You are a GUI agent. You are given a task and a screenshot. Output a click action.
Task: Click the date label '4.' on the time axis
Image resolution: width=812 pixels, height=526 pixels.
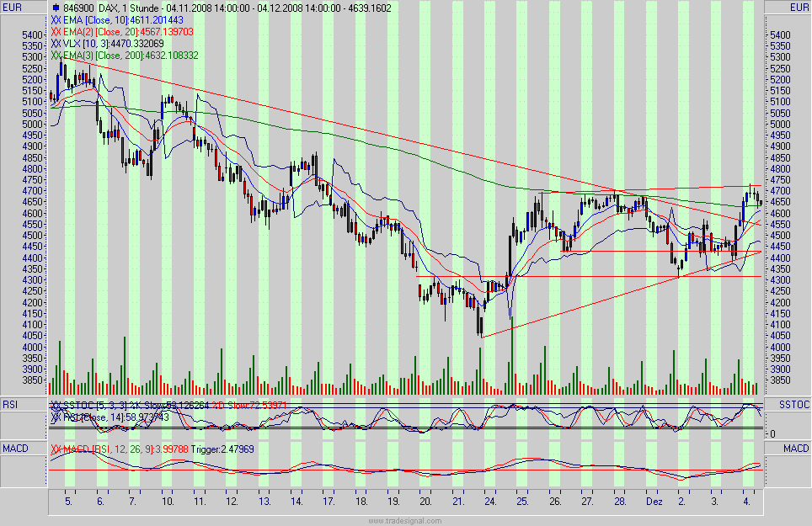pyautogui.click(x=746, y=502)
